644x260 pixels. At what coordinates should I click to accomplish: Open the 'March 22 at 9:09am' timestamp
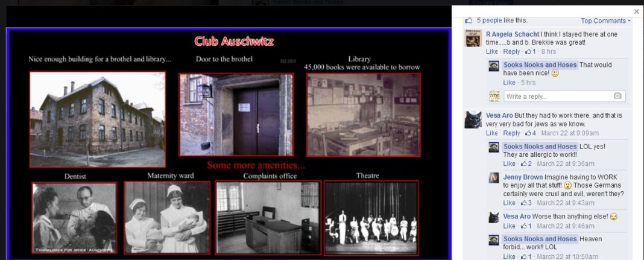point(570,133)
